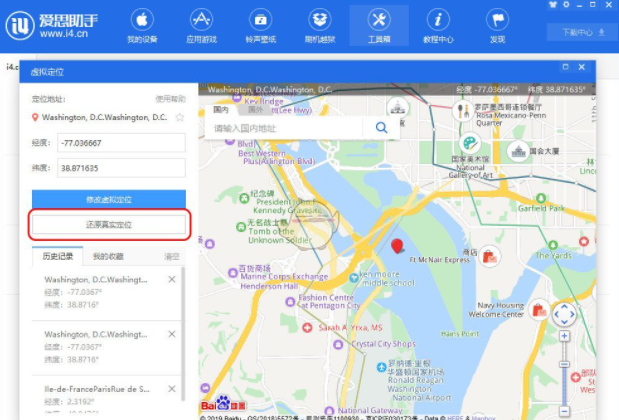Click the ken moore middle school marker
This screenshot has height=420, width=619.
(354, 278)
